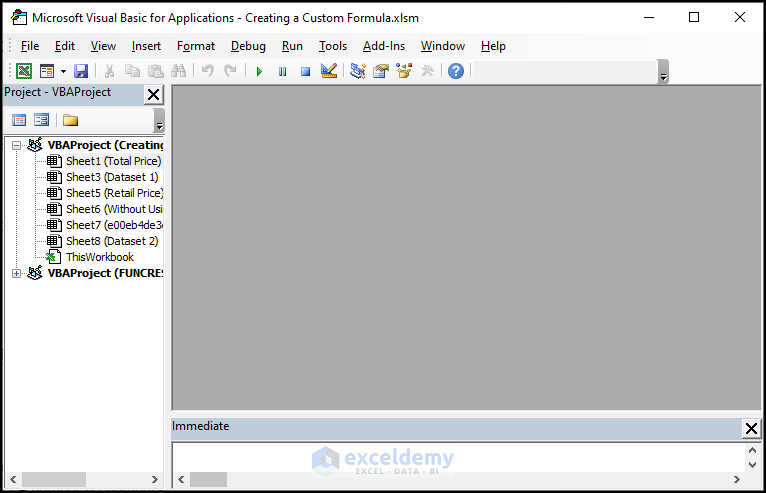The width and height of the screenshot is (766, 493).
Task: Click the Redo arrow icon
Action: [230, 71]
